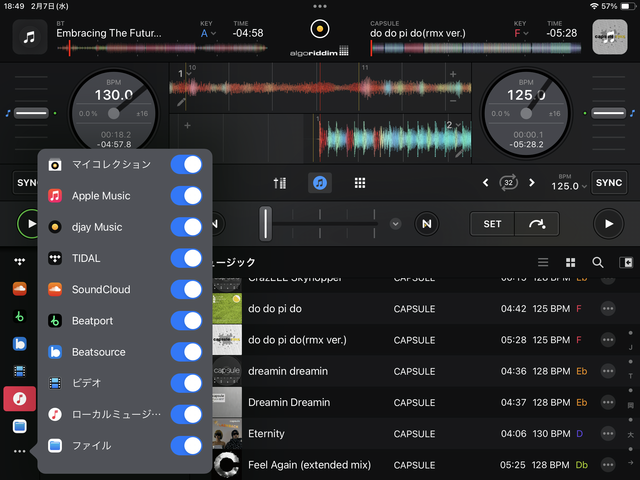Disable the Beatport source switch
The height and width of the screenshot is (480, 640).
pyautogui.click(x=186, y=321)
